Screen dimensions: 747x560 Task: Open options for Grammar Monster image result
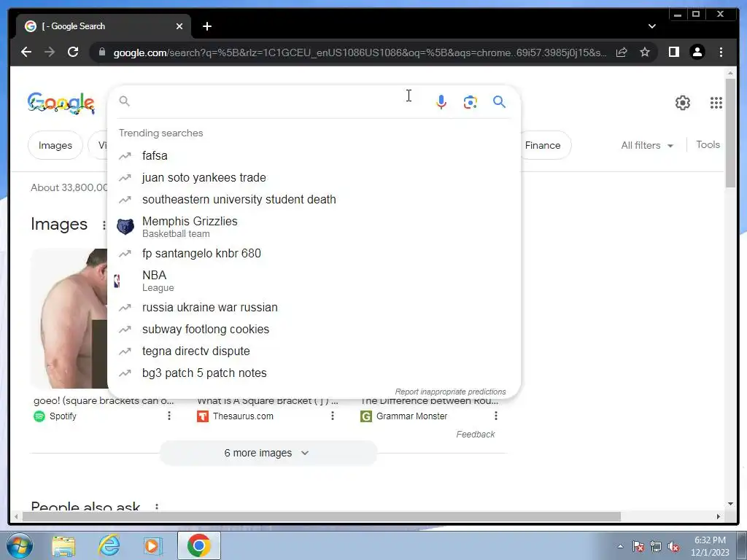496,416
